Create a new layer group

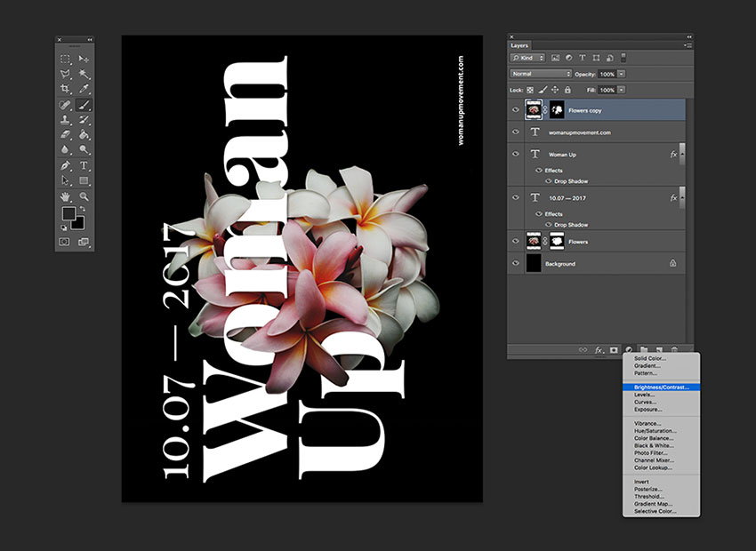(644, 349)
